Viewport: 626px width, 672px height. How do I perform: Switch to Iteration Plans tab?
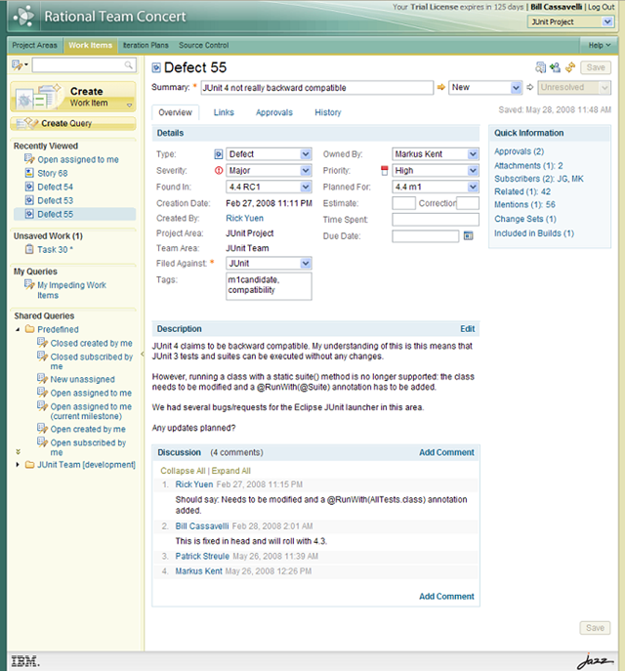point(146,45)
